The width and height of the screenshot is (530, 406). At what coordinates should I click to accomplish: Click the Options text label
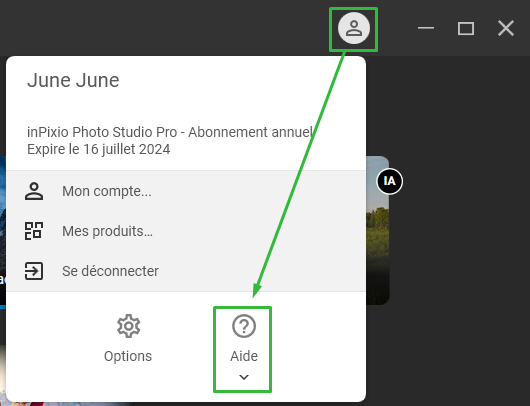click(x=128, y=356)
